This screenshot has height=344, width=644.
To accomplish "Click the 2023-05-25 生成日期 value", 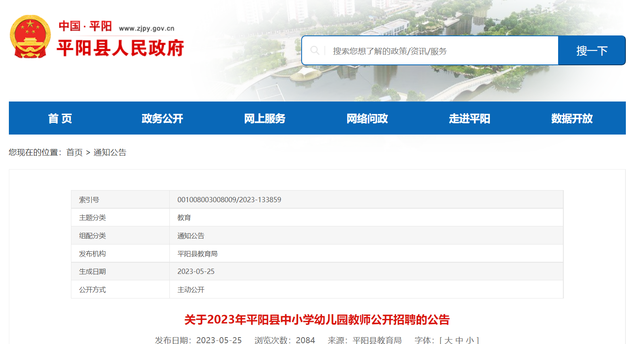I will pyautogui.click(x=196, y=271).
